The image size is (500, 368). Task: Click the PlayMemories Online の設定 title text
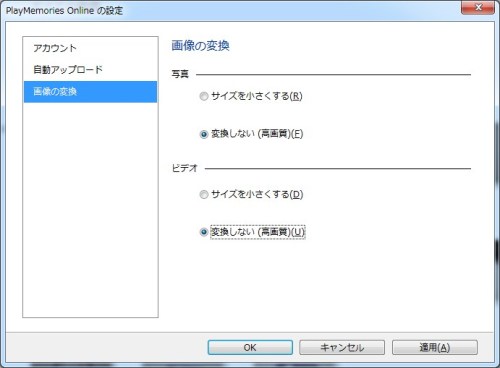(64, 11)
